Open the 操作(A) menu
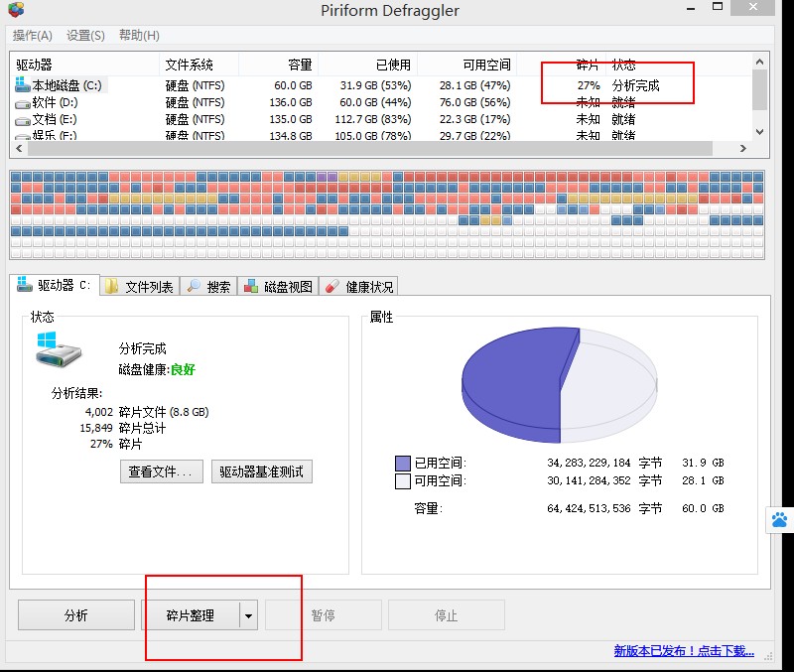 pos(33,36)
